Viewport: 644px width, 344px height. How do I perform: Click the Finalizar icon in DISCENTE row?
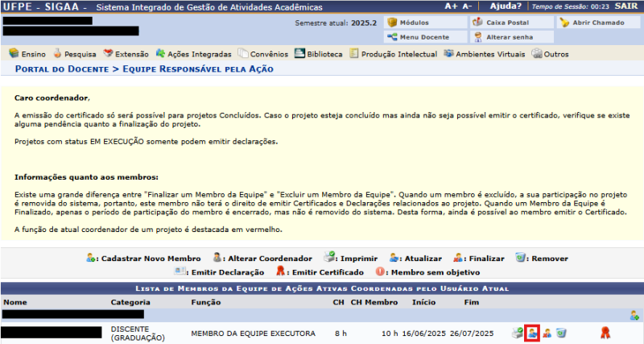point(547,333)
